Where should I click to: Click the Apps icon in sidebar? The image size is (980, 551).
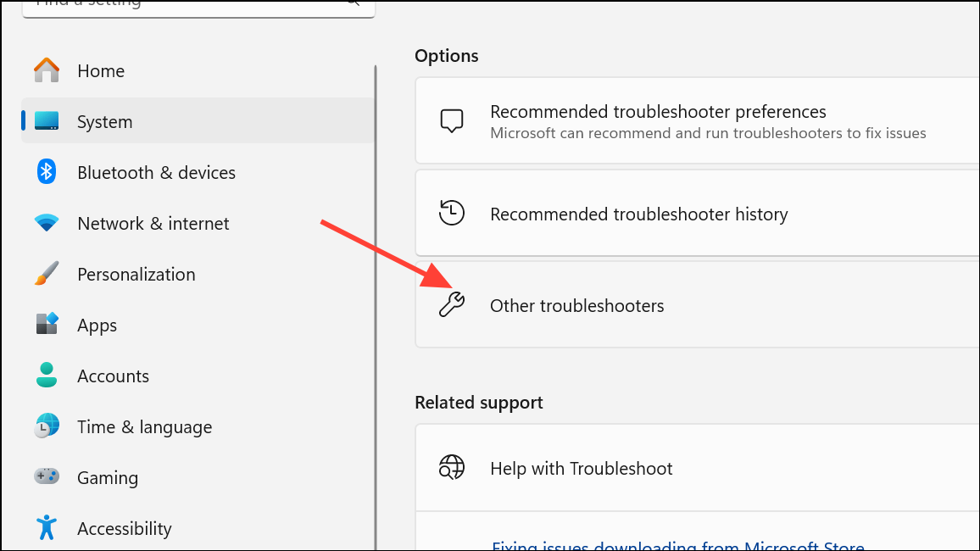[x=47, y=325]
